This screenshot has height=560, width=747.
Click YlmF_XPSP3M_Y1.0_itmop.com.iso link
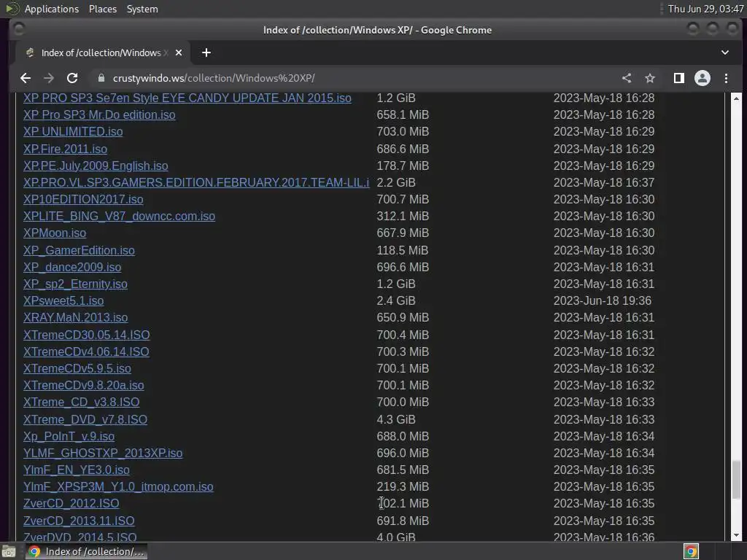[118, 486]
